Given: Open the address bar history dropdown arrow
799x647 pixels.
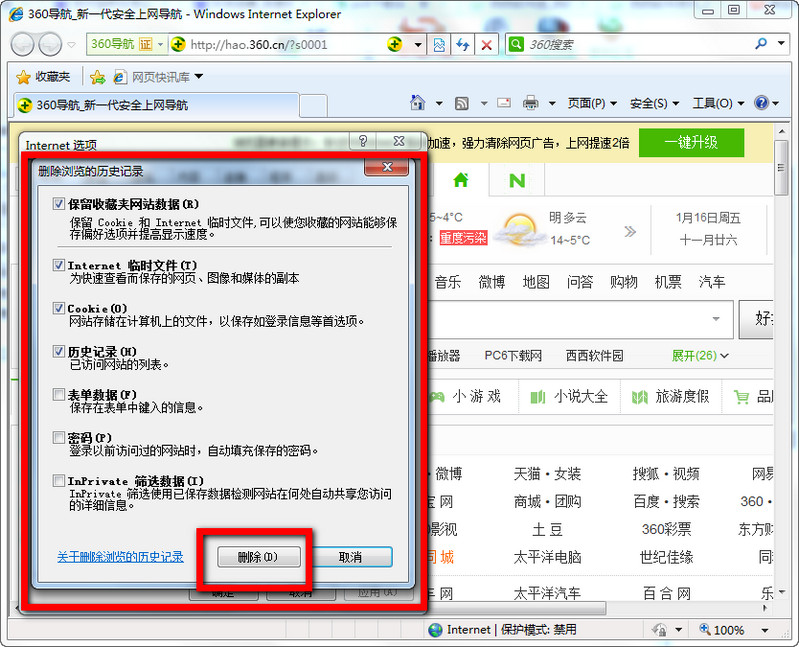Looking at the screenshot, I should (x=418, y=45).
